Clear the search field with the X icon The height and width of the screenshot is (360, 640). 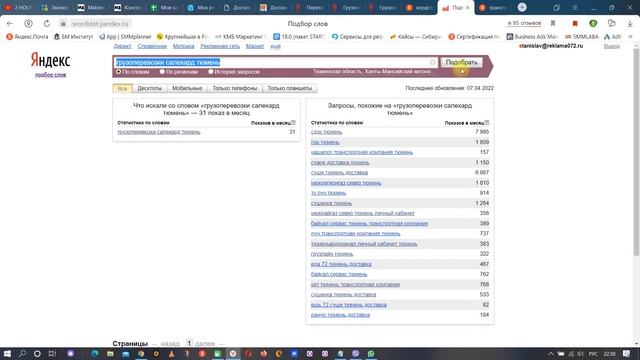click(x=432, y=62)
